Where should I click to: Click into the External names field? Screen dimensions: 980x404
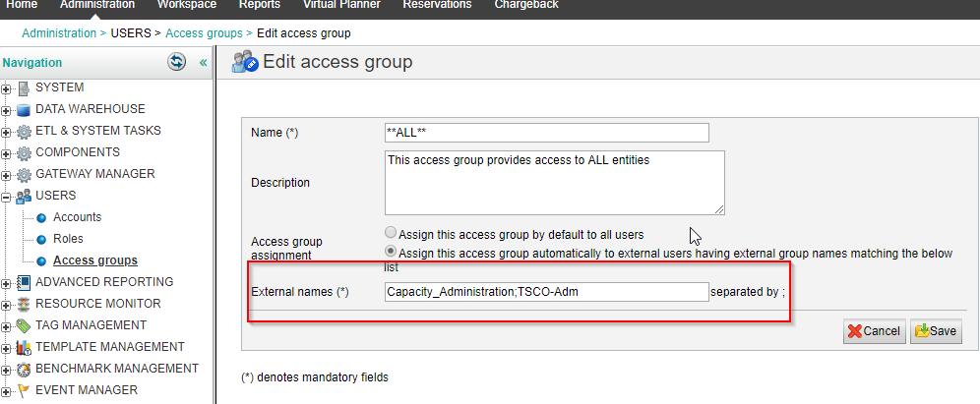click(546, 292)
